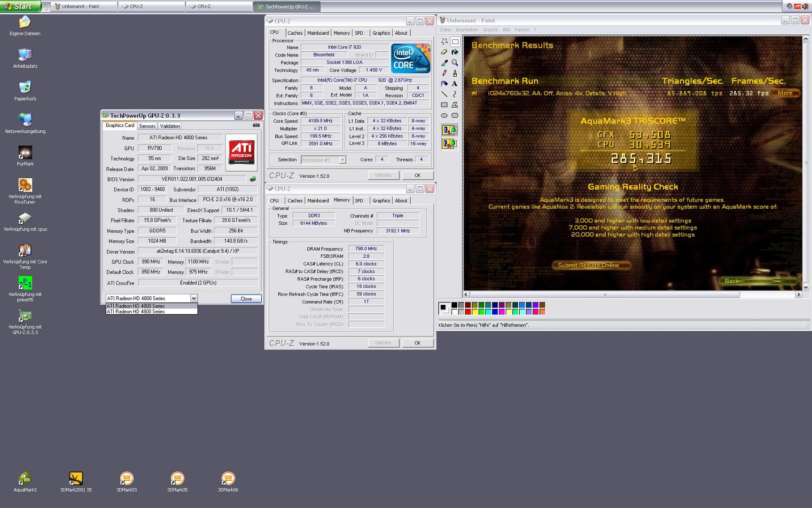Open the Bild menu in Paint
The width and height of the screenshot is (812, 508).
tap(506, 30)
